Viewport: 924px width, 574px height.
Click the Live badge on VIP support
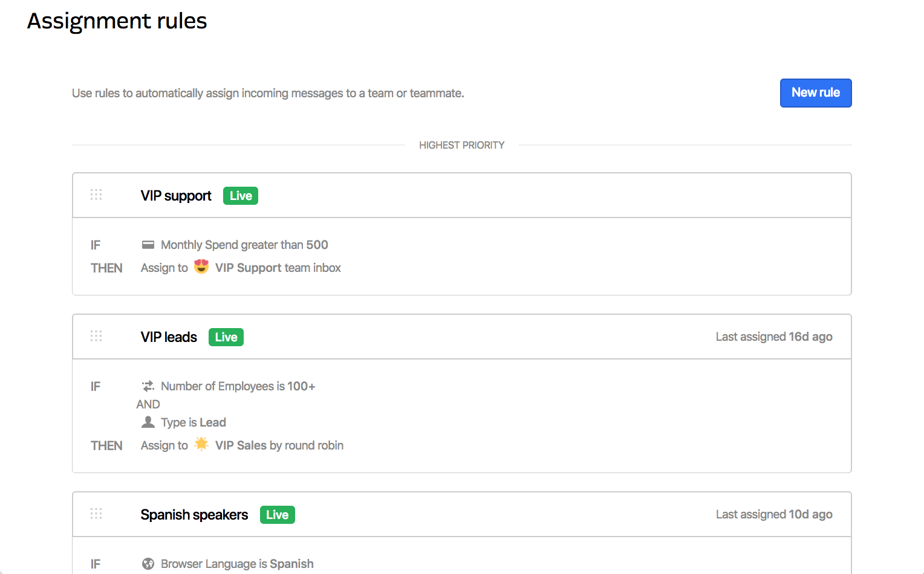(241, 196)
